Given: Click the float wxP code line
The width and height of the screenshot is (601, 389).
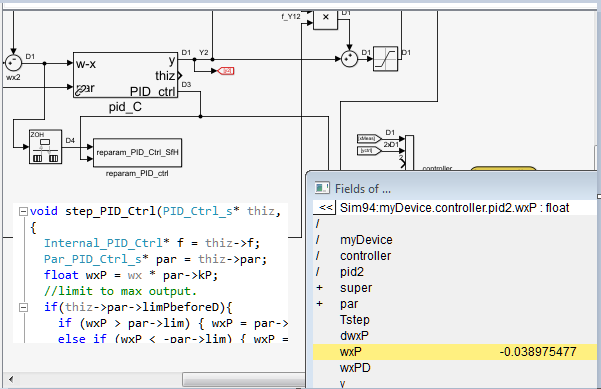Looking at the screenshot, I should coord(131,275).
